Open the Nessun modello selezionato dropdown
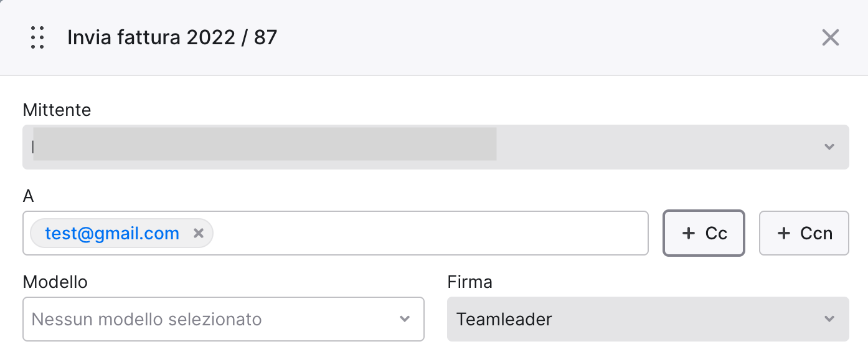Image resolution: width=868 pixels, height=349 pixels. 224,319
